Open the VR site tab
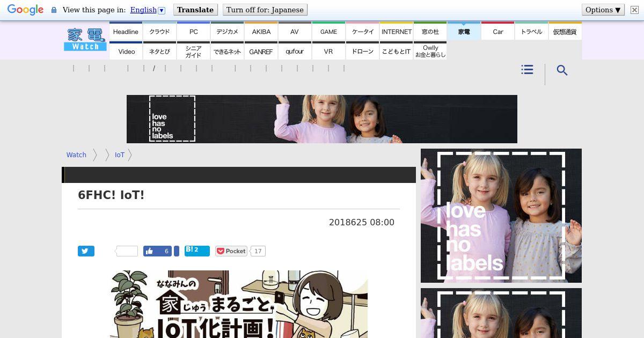 pos(328,52)
